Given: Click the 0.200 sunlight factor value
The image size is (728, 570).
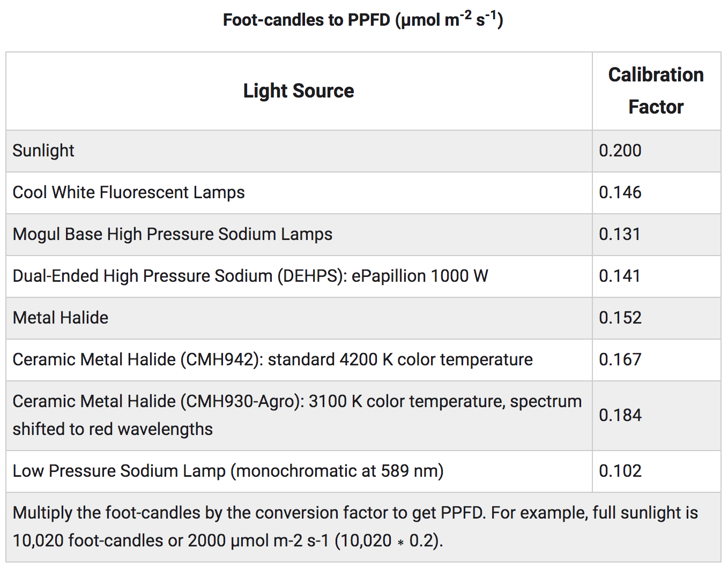Looking at the screenshot, I should coord(620,151).
